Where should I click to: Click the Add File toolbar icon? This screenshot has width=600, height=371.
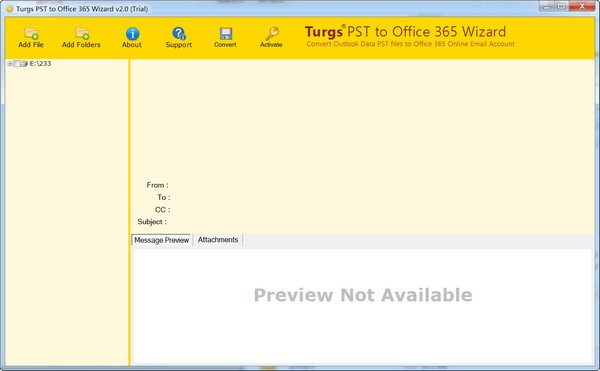tap(31, 37)
